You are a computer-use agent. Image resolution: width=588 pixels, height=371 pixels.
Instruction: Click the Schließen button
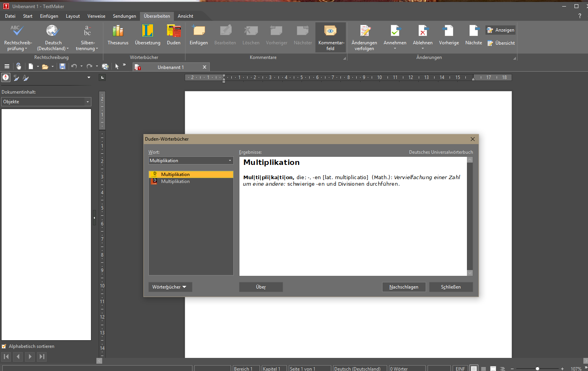point(451,287)
